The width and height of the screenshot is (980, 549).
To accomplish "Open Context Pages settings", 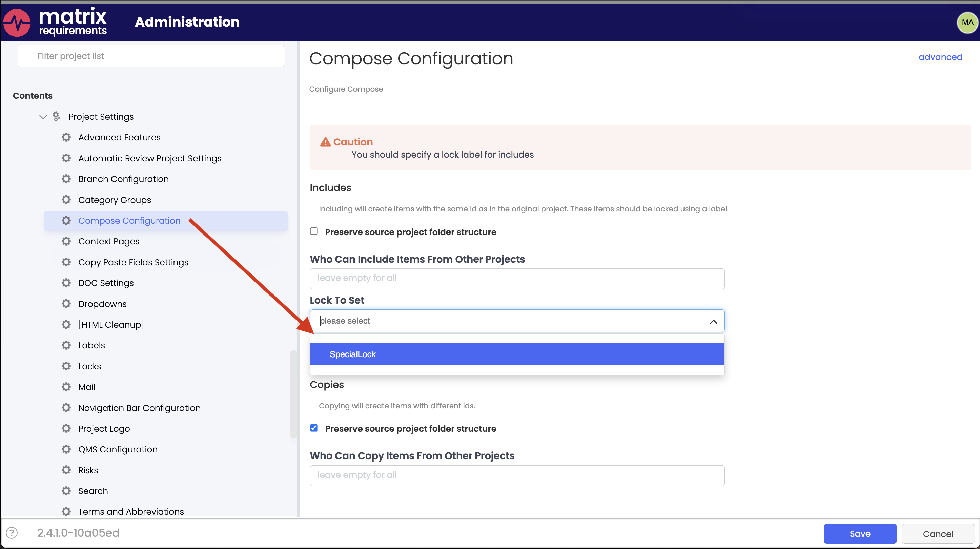I will (x=109, y=241).
